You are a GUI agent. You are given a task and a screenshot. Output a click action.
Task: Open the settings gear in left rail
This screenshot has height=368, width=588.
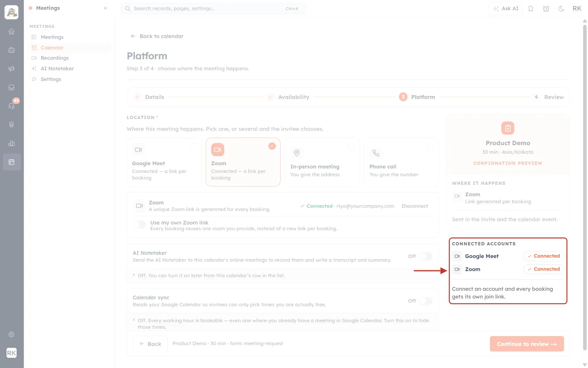11,334
